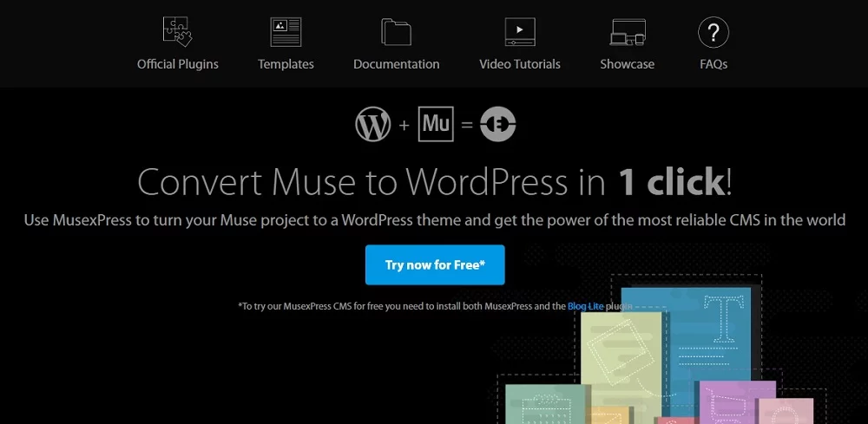Go to the Documentation menu label
Viewport: 868px width, 424px height.
click(x=397, y=64)
